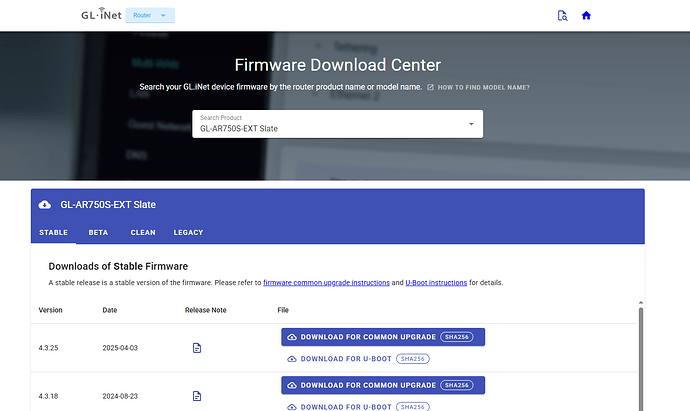Download common upgrade for version 4.3.25
The width and height of the screenshot is (690, 411).
click(383, 337)
